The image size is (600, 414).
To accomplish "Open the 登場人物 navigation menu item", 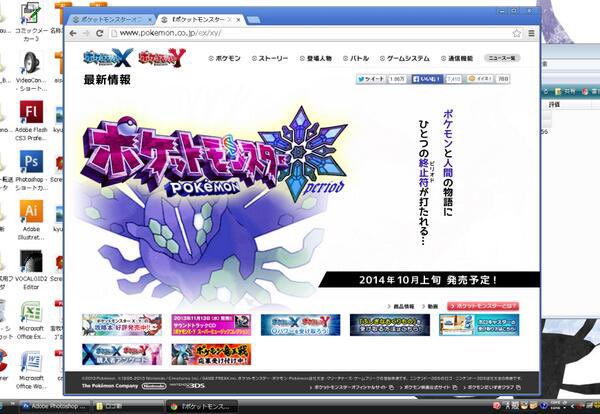I will pos(316,59).
